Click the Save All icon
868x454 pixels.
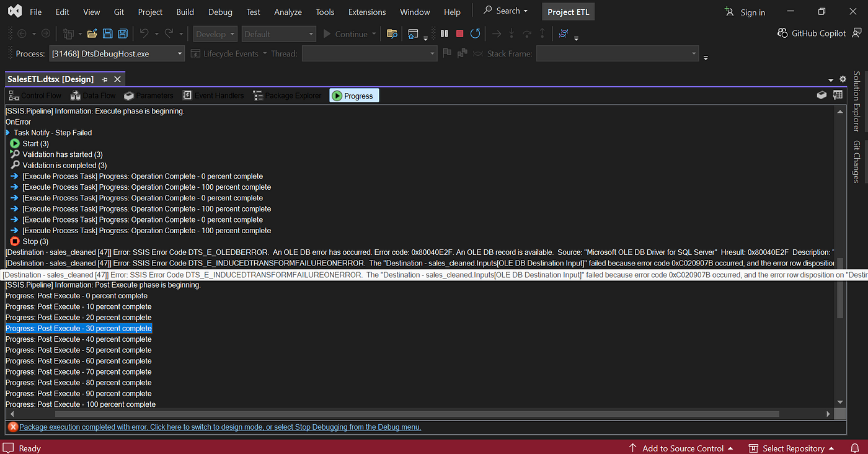[123, 34]
